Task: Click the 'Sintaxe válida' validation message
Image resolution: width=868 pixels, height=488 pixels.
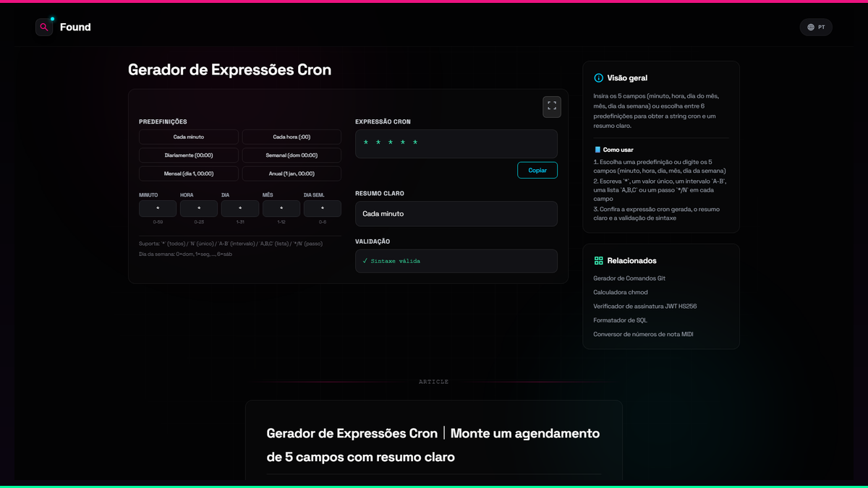Action: point(391,261)
